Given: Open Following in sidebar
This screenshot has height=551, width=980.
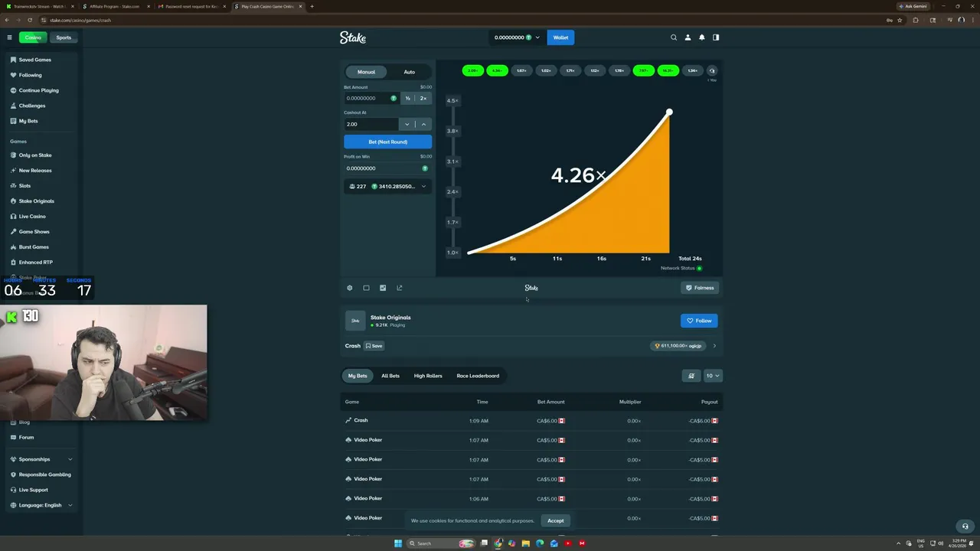Looking at the screenshot, I should click(x=30, y=75).
